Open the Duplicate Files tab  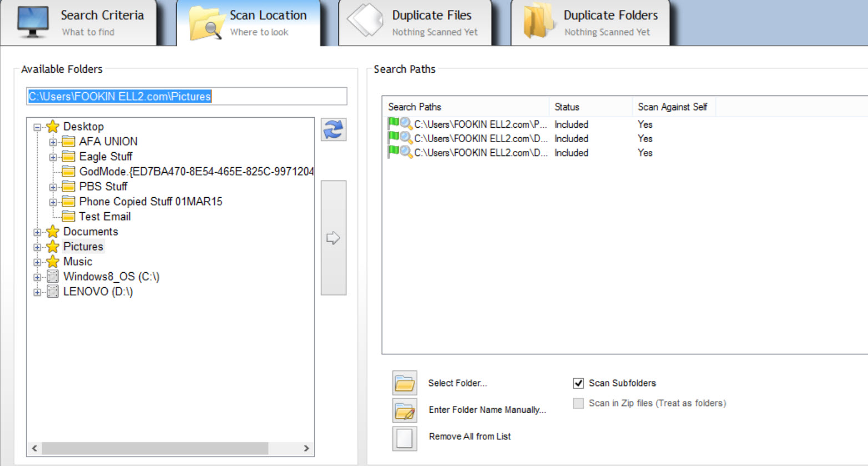coord(415,23)
